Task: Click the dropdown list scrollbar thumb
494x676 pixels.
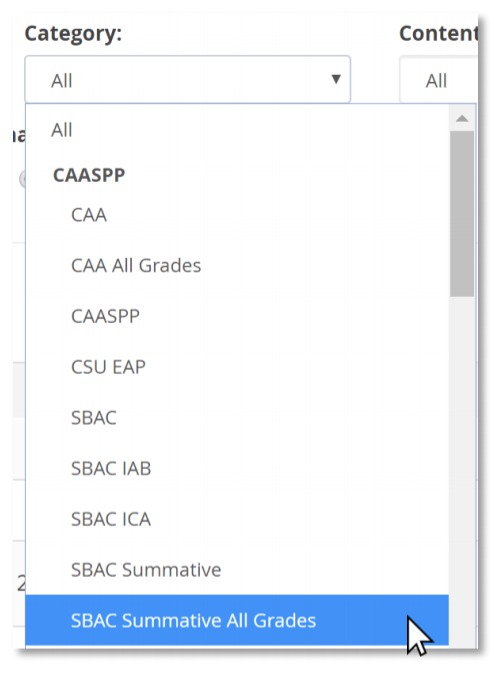Action: click(x=462, y=214)
